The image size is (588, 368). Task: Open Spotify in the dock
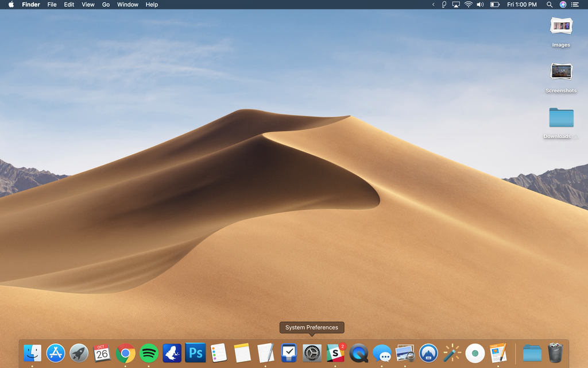pyautogui.click(x=149, y=352)
